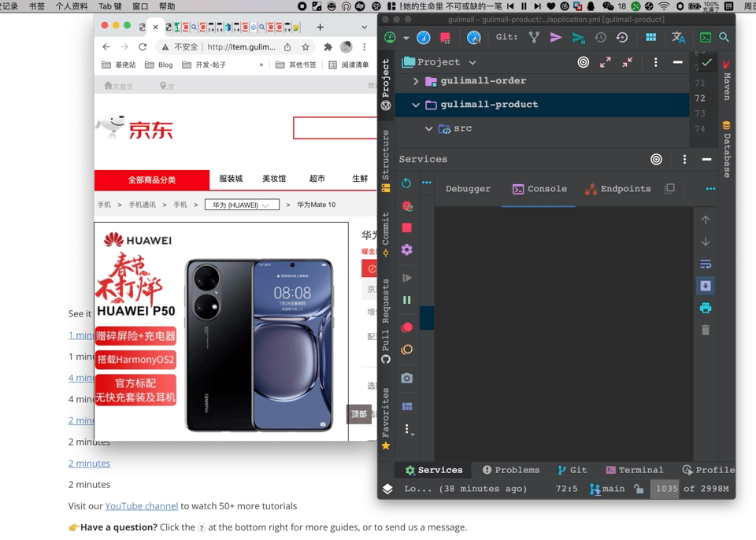Screen dimensions: 756x540
Task: Expand the bookmarks overflow chevron
Action: click(261, 65)
